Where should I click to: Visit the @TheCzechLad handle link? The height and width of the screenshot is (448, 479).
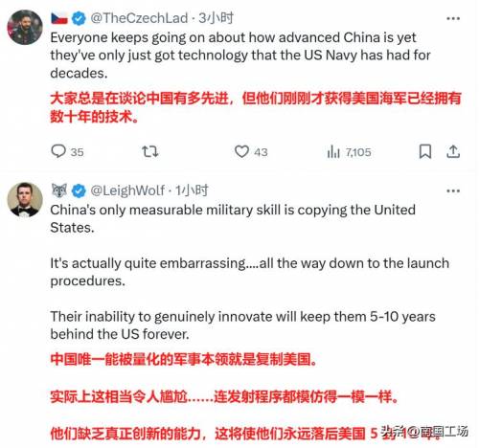coord(139,18)
